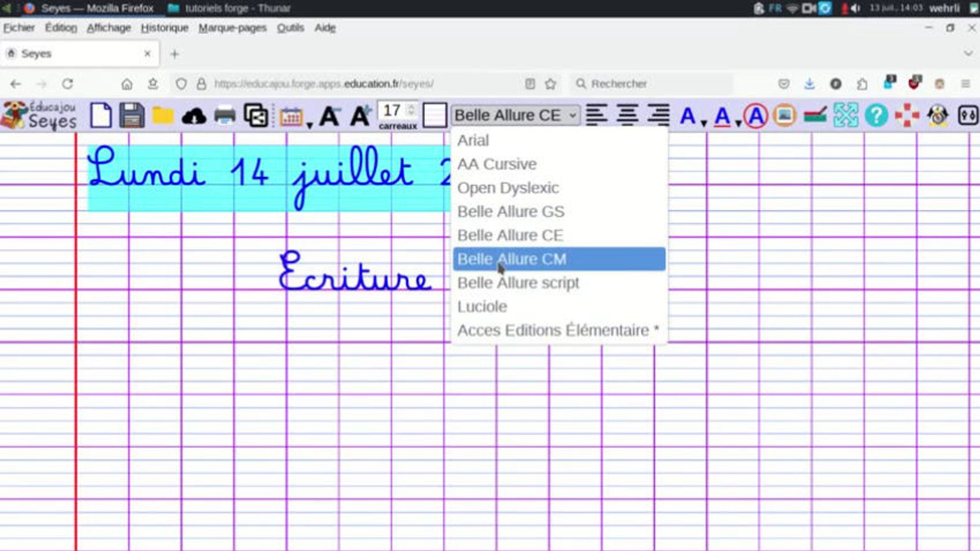Click the Educajou Seyes logo
Image resolution: width=980 pixels, height=551 pixels.
point(39,115)
